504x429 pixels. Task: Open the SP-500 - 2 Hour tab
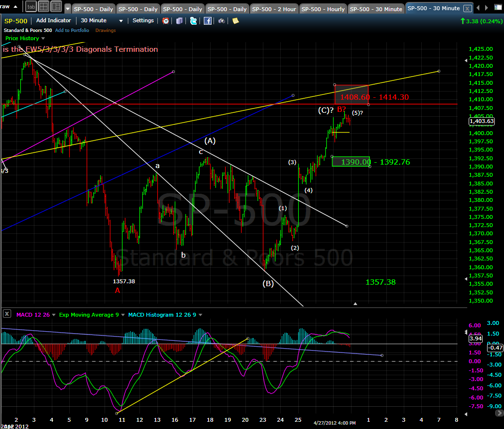(x=274, y=9)
